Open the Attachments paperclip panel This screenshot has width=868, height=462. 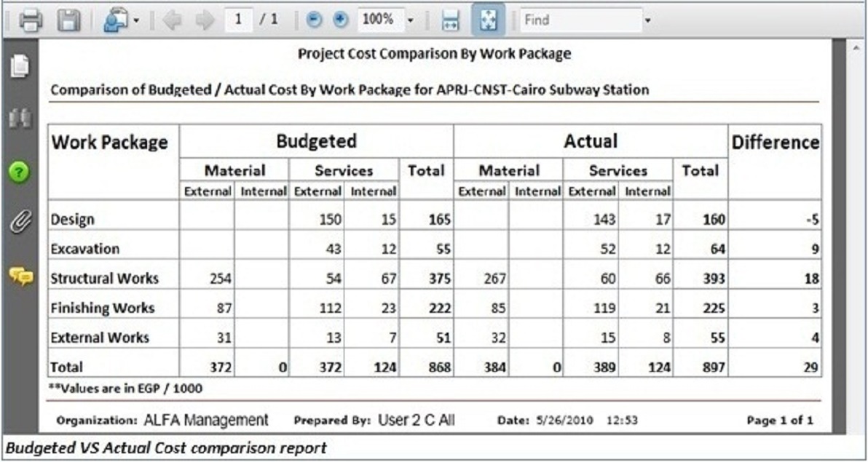coord(20,223)
